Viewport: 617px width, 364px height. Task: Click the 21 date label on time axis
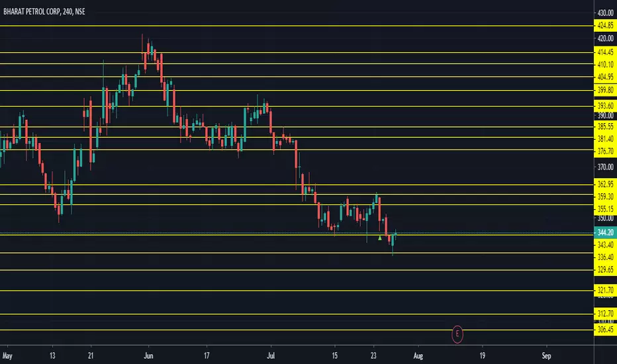(x=91, y=356)
